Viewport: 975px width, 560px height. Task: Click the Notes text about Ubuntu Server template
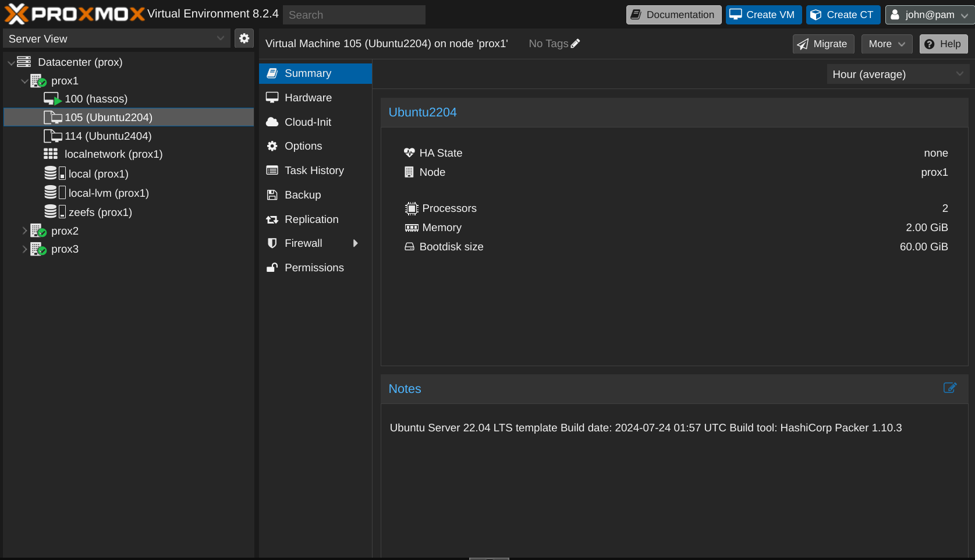[x=646, y=428]
